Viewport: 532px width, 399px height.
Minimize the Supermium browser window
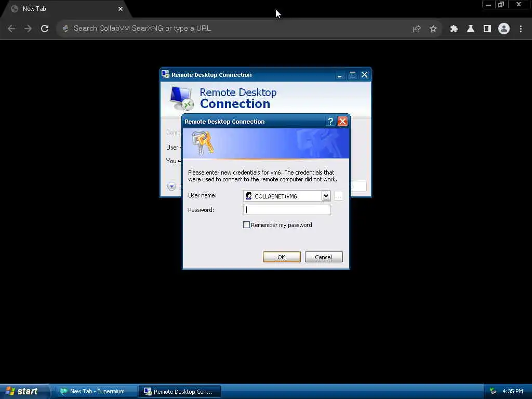pos(488,5)
